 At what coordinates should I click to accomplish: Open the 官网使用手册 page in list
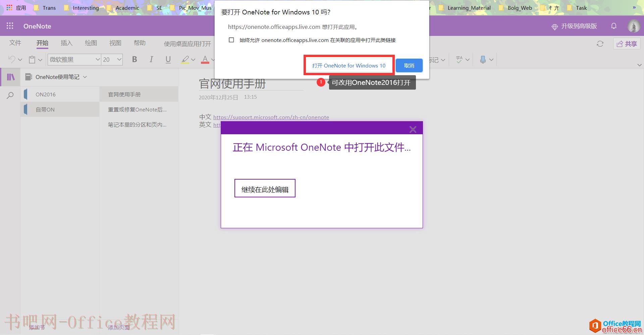click(x=139, y=94)
